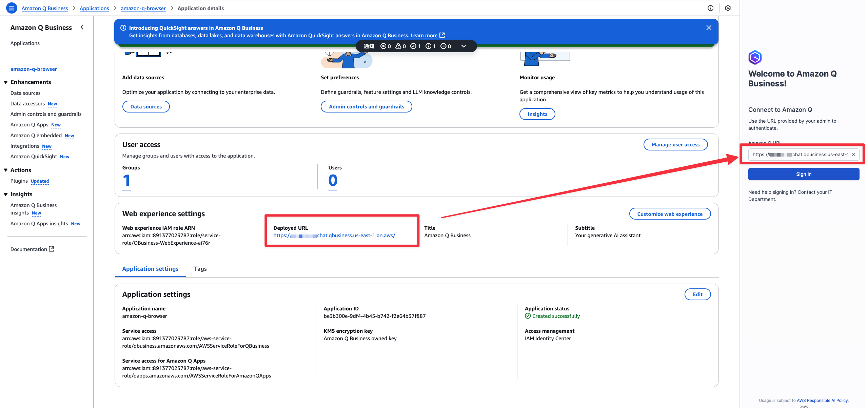Click Applications breadcrumb link
The image size is (868, 408).
coord(94,8)
